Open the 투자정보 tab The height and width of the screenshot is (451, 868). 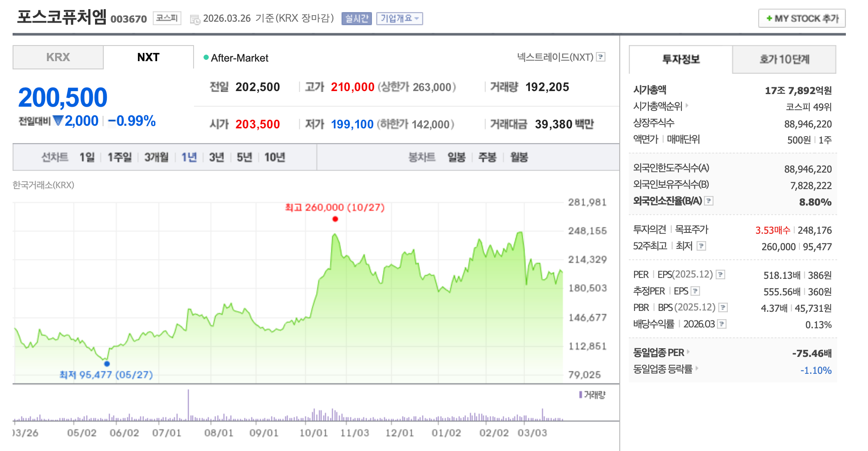pos(681,59)
